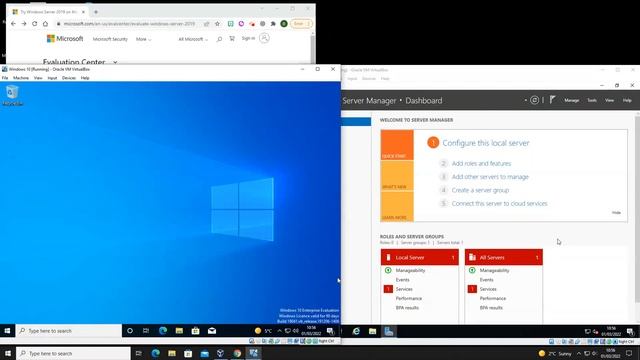Click the QUICK START orange tile
The image size is (640, 360).
click(x=397, y=145)
